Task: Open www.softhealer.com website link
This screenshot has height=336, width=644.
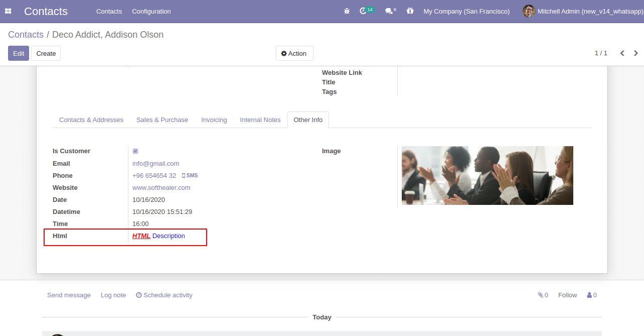Action: click(x=161, y=188)
